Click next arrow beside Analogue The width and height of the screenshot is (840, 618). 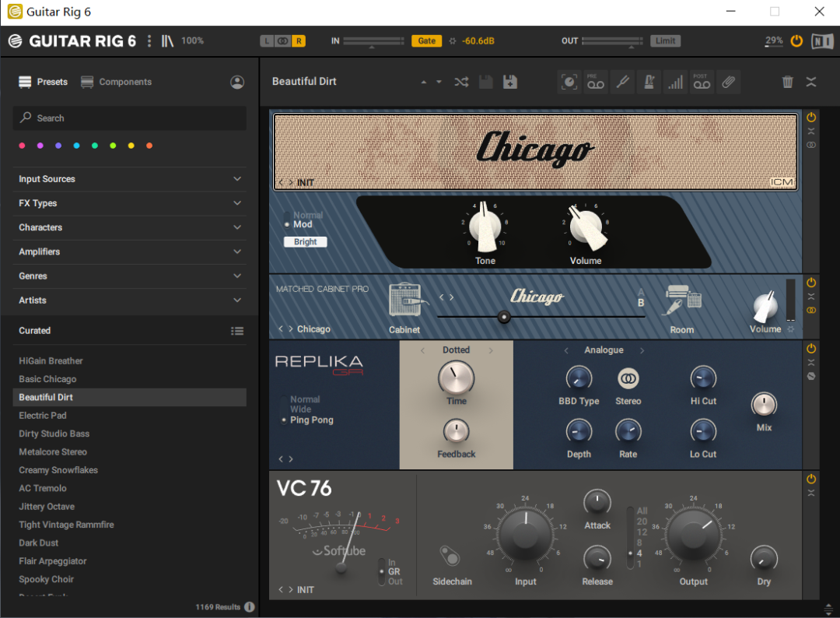tap(642, 350)
